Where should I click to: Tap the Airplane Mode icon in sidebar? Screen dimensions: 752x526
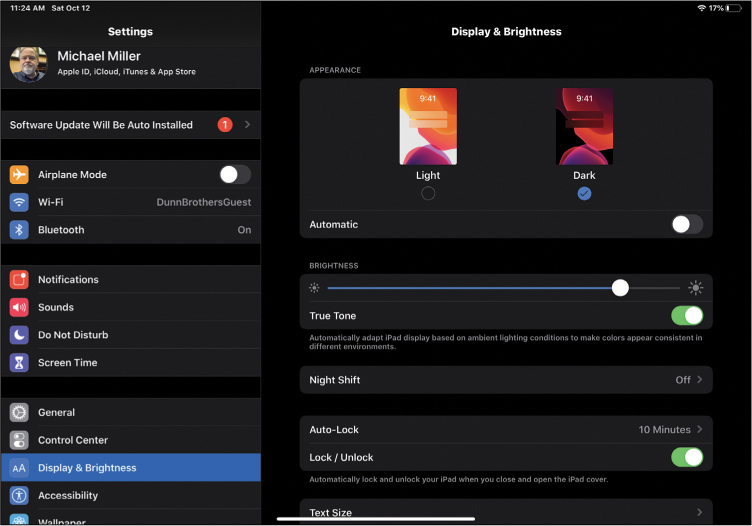pyautogui.click(x=19, y=175)
